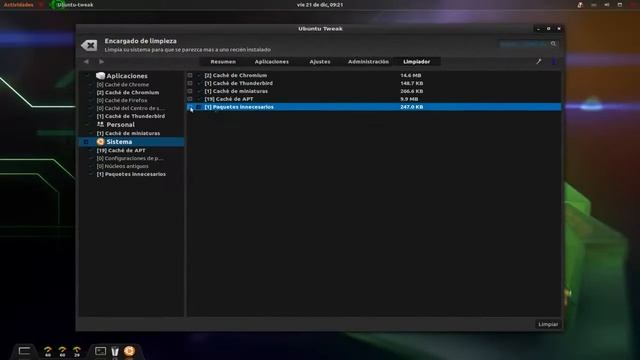The height and width of the screenshot is (360, 640).
Task: Toggle the Aplicaciones category checkbox in sidebar
Action: coord(86,76)
